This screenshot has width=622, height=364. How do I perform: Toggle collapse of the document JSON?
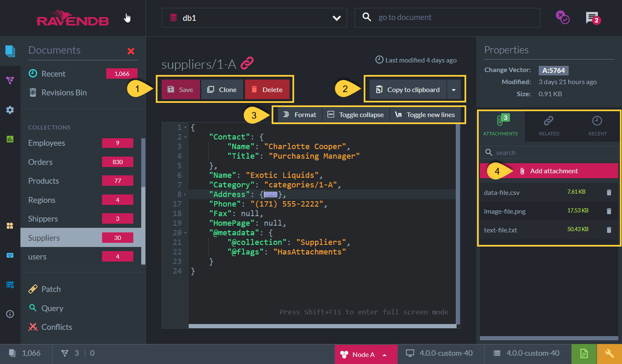tap(356, 115)
